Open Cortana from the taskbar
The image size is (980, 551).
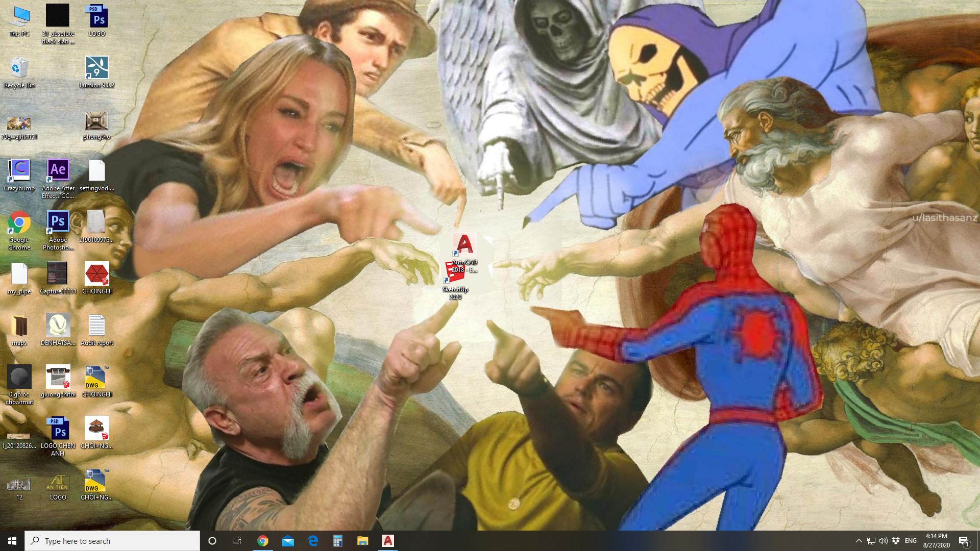[x=212, y=541]
